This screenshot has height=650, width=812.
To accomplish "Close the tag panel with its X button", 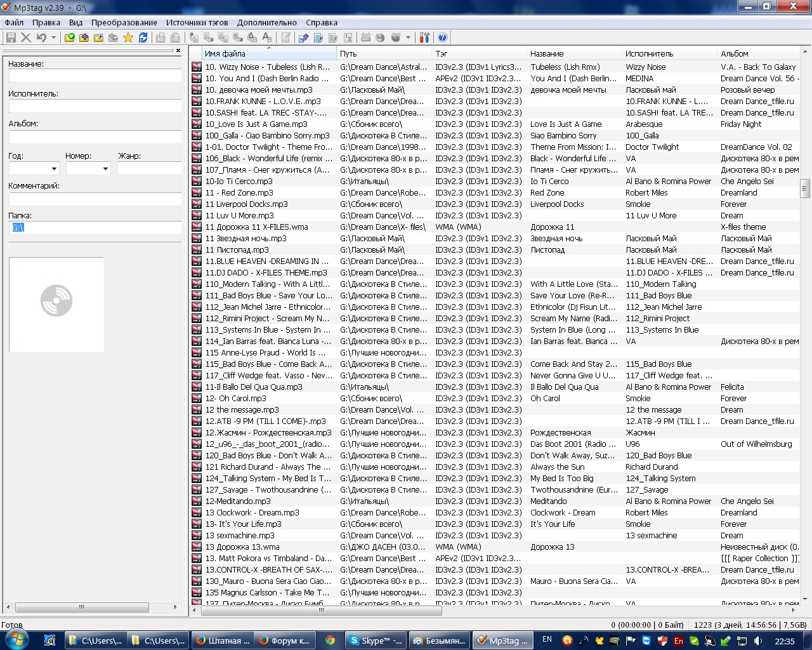I will (178, 50).
